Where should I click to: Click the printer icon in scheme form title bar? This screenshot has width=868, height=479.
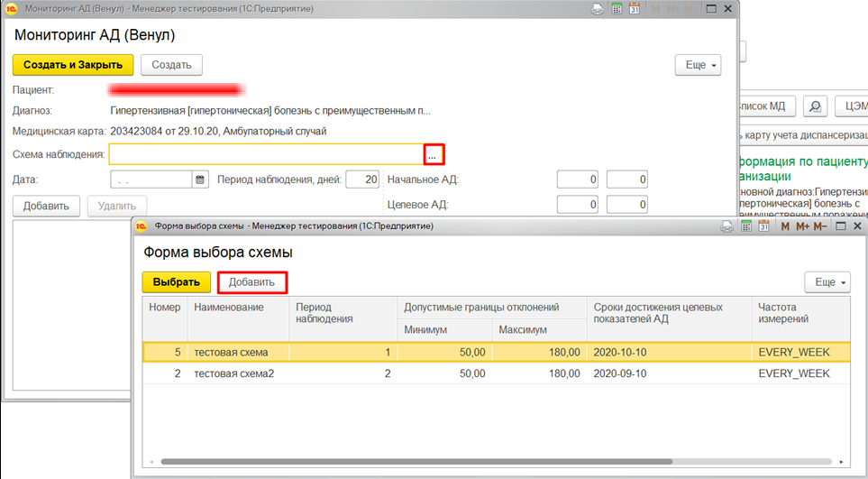click(726, 226)
